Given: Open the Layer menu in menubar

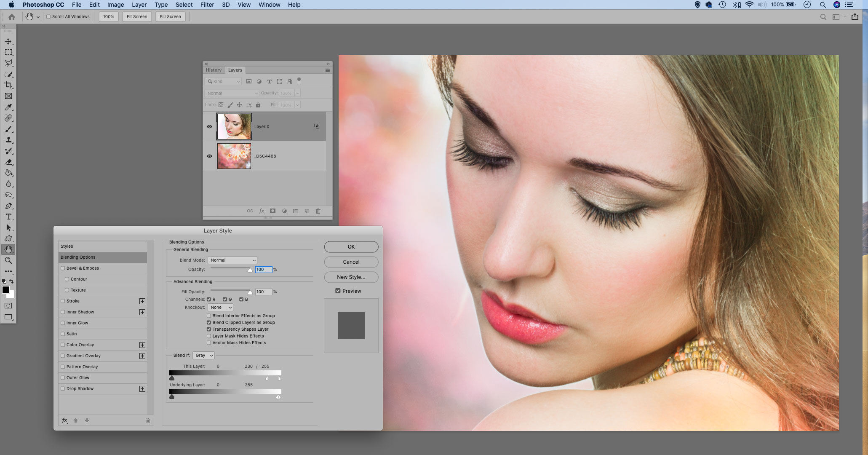Looking at the screenshot, I should pos(139,5).
